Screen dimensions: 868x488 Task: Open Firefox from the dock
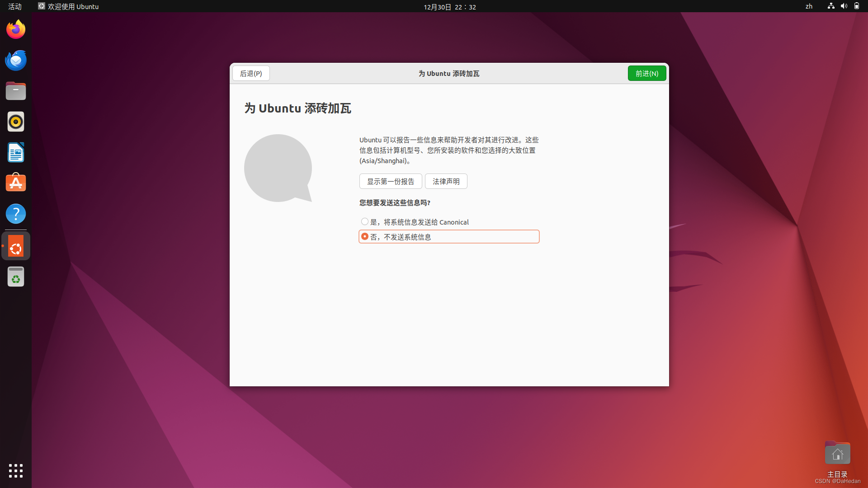click(x=15, y=28)
